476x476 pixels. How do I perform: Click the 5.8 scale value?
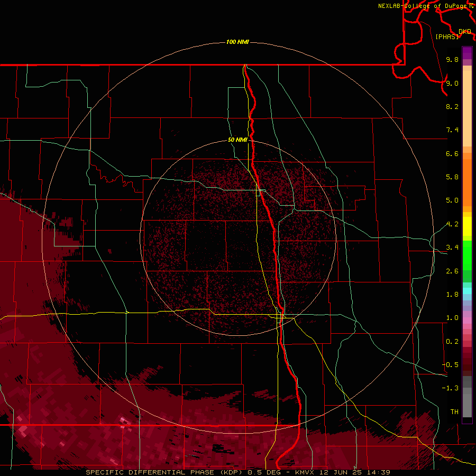coord(452,177)
